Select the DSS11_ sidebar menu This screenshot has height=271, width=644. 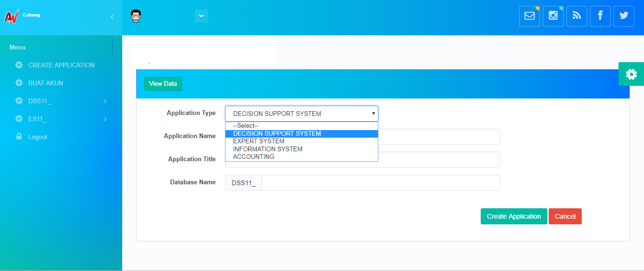(40, 101)
